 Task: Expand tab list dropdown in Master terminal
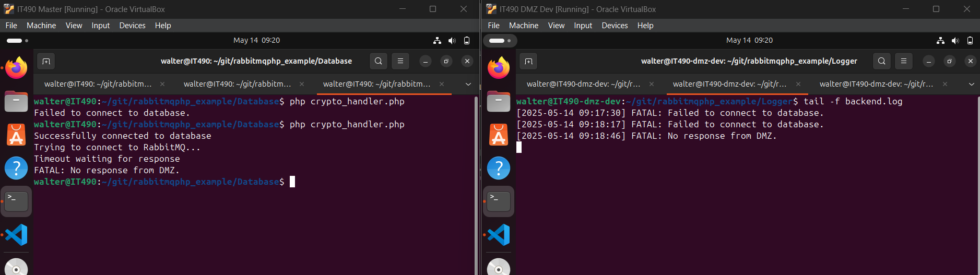click(x=468, y=84)
